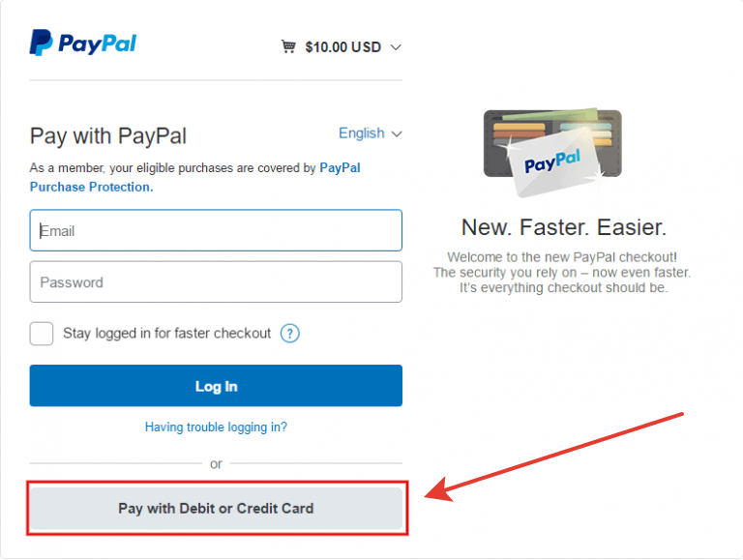Image resolution: width=743 pixels, height=560 pixels.
Task: Click the 'Stay logged in for faster checkout' label
Action: [x=166, y=334]
